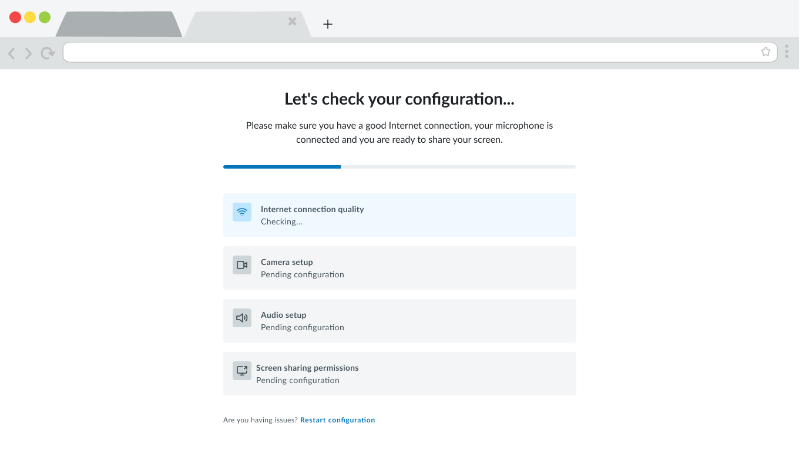Open a new tab with plus button
Screen dimensions: 800x460
coord(328,24)
